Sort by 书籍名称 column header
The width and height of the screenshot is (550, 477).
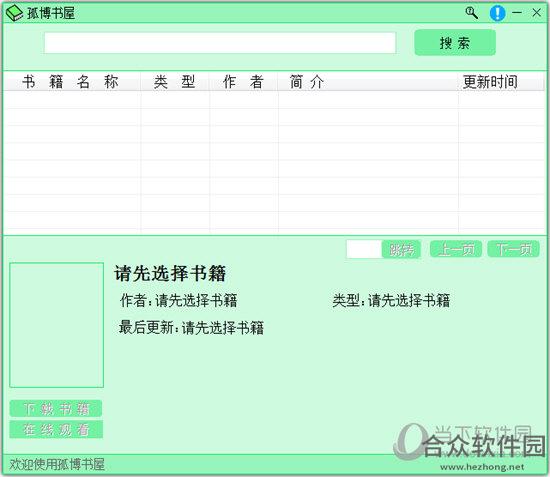(72, 82)
